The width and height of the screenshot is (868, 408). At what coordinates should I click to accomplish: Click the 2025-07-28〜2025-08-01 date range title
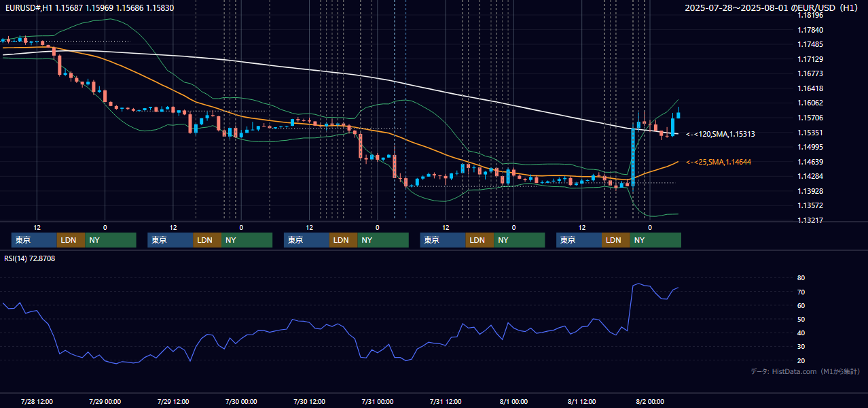click(x=772, y=8)
